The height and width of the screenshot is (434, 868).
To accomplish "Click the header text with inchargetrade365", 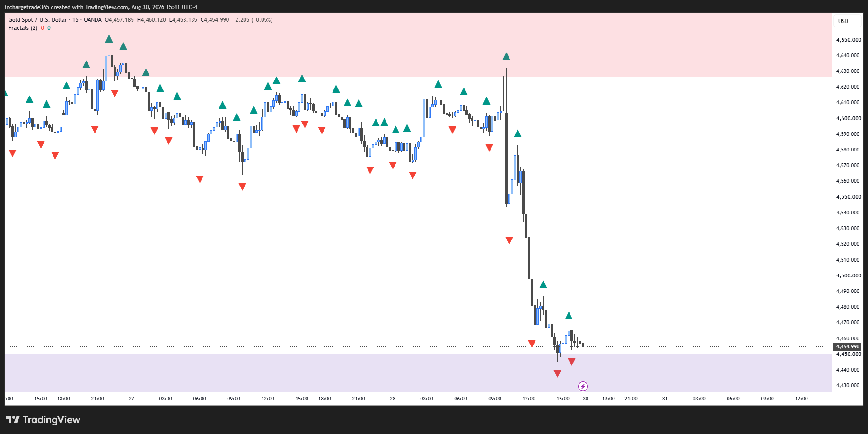I will point(101,7).
